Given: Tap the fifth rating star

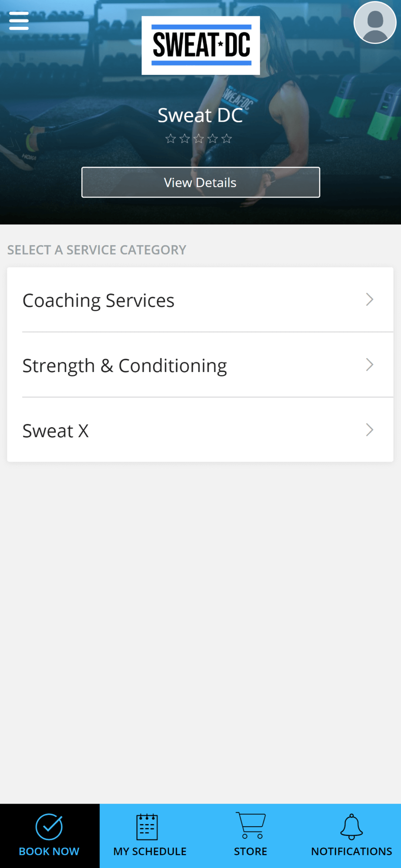Looking at the screenshot, I should [x=227, y=139].
